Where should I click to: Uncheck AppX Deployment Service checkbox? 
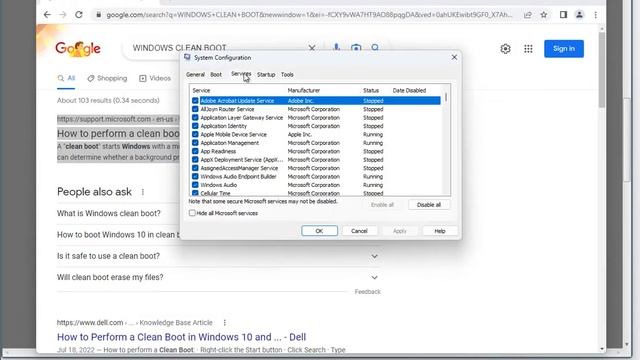pyautogui.click(x=195, y=160)
